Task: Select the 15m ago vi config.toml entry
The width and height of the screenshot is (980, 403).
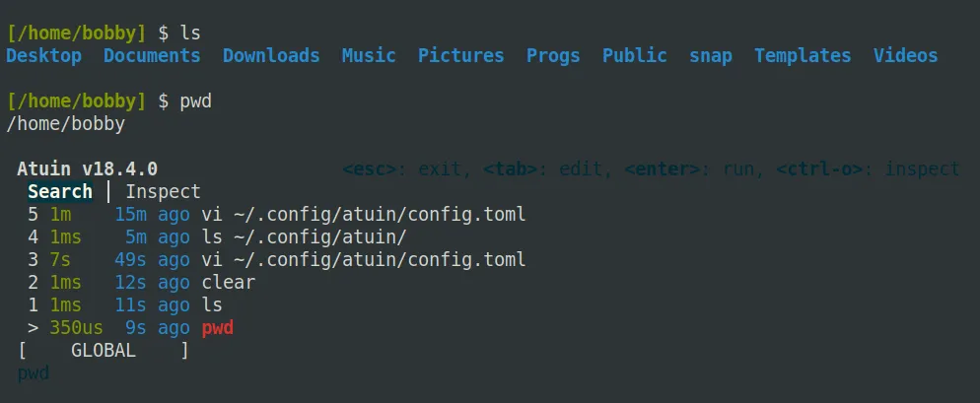Action: 363,214
